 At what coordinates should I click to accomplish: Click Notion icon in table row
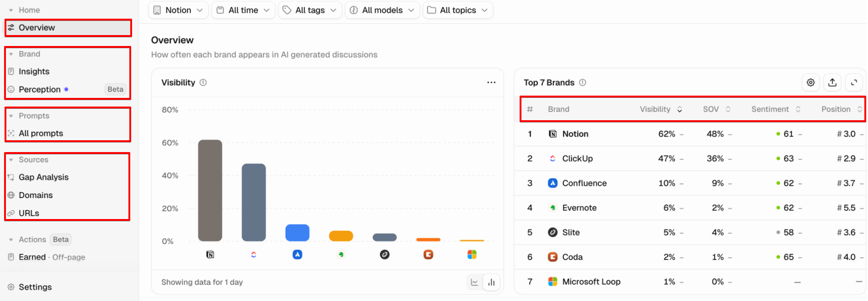click(552, 134)
